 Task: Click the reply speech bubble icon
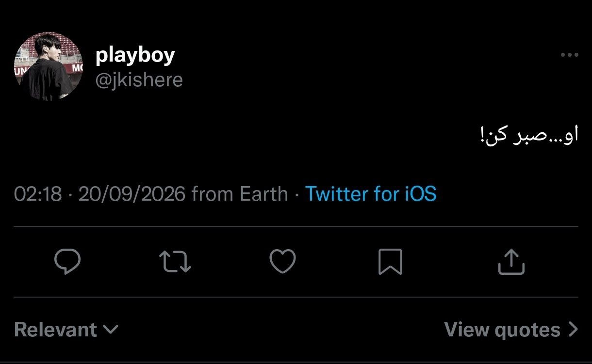click(67, 262)
